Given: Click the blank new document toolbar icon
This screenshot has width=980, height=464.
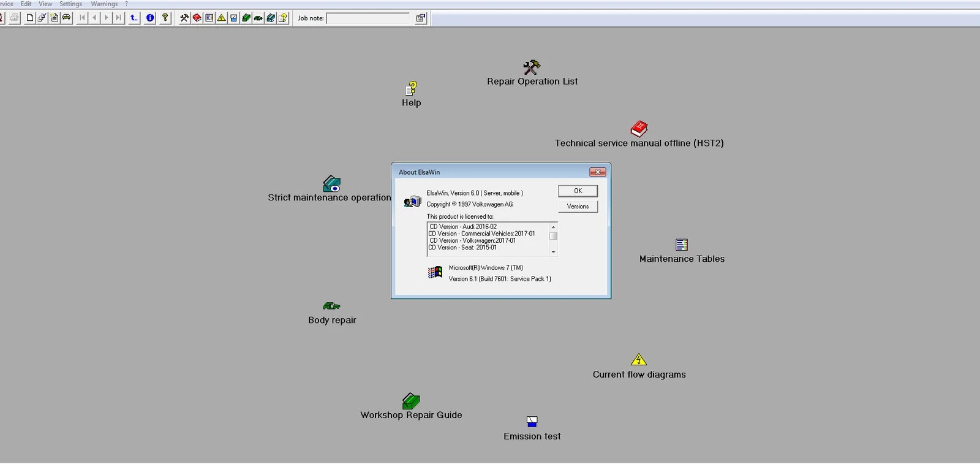Looking at the screenshot, I should (x=29, y=18).
